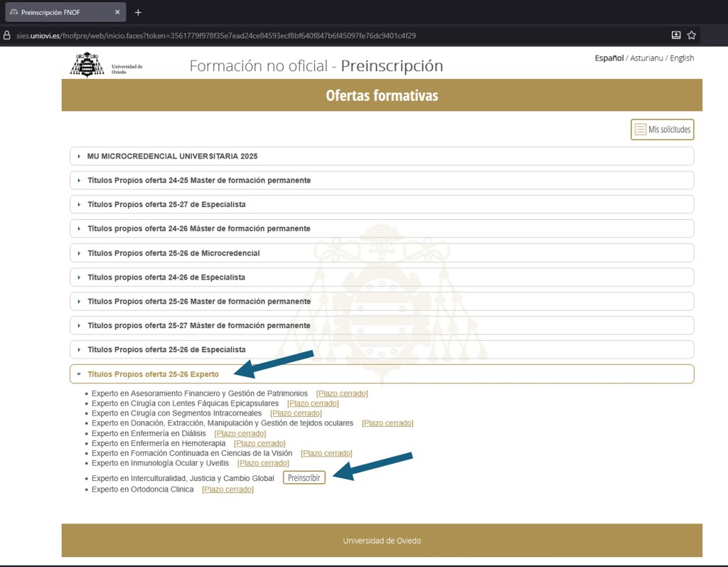Open a new browser tab with plus icon

pyautogui.click(x=138, y=12)
